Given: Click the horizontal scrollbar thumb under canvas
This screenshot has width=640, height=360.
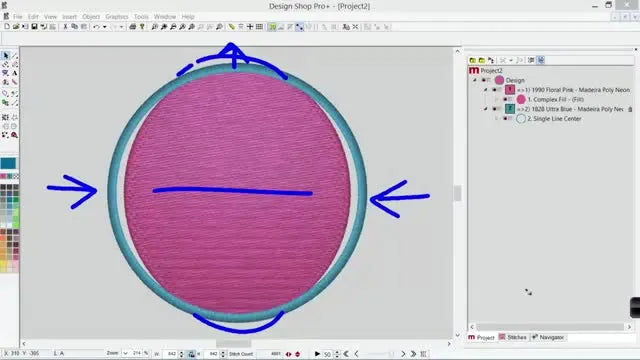Looking at the screenshot, I should tap(233, 344).
